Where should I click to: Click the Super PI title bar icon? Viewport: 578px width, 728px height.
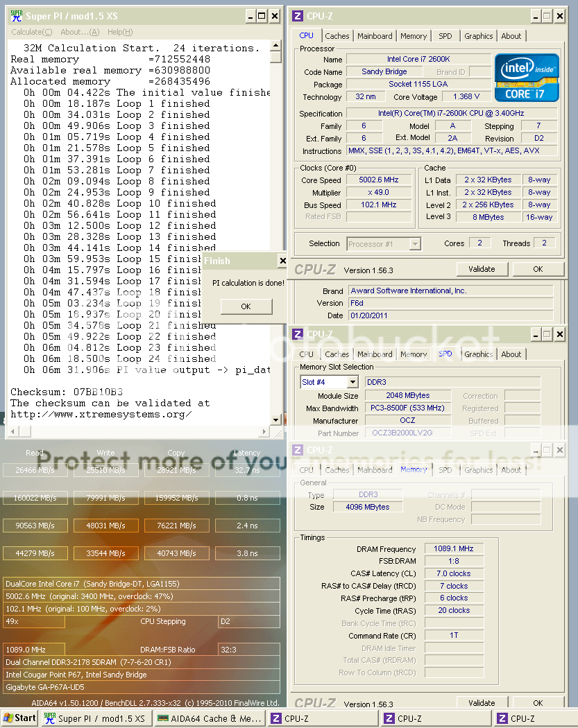pos(16,16)
